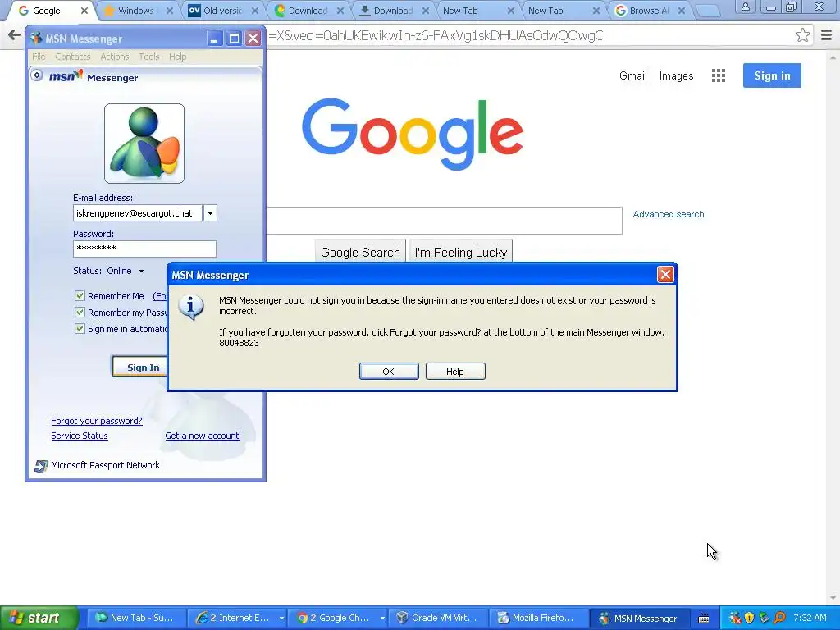
Task: Click the system tray clock 7:32 AM
Action: coord(810,618)
